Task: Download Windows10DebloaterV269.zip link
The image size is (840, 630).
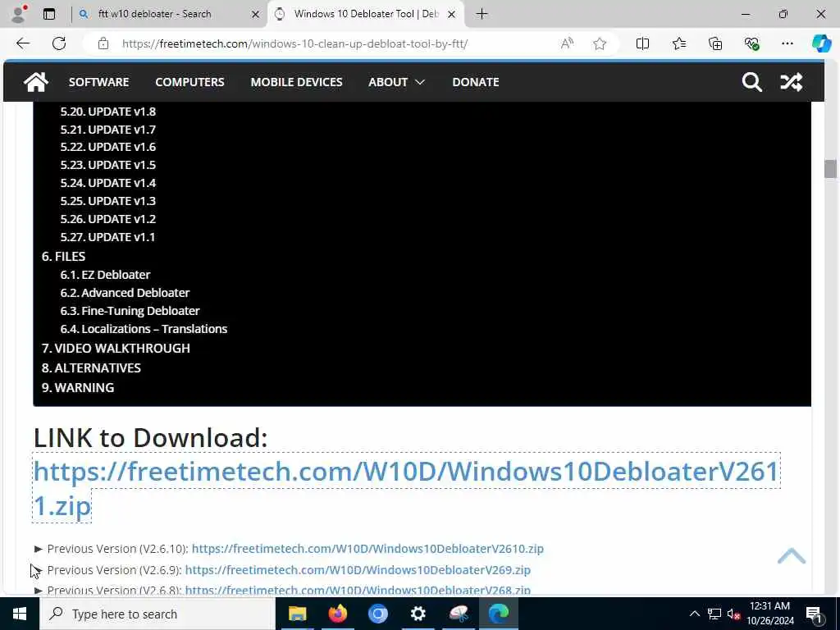Action: coord(358,570)
